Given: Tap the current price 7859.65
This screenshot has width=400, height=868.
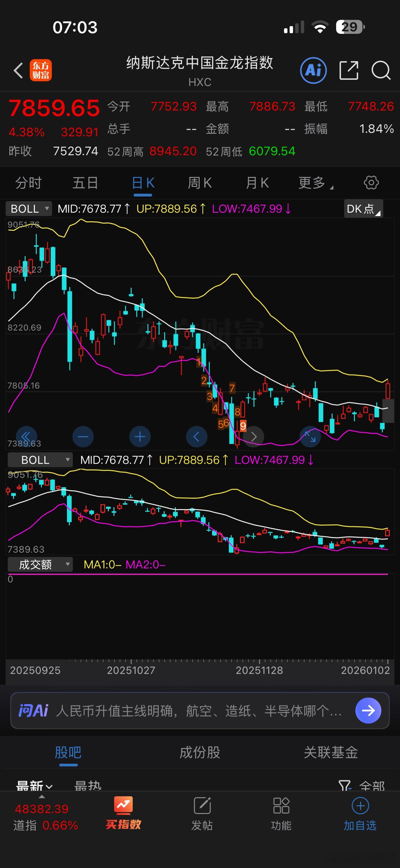Looking at the screenshot, I should tap(54, 108).
